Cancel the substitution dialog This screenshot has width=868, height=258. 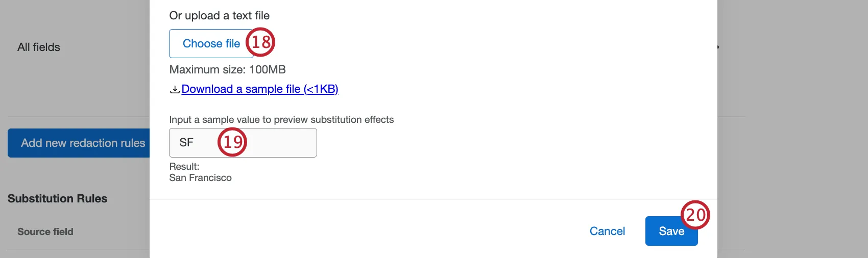(607, 231)
